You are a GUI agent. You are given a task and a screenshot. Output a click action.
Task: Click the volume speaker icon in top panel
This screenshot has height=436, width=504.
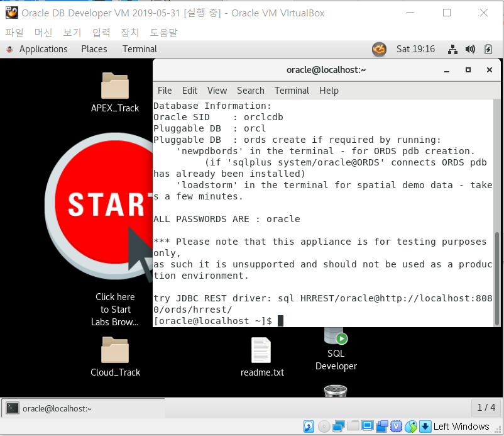click(x=470, y=49)
